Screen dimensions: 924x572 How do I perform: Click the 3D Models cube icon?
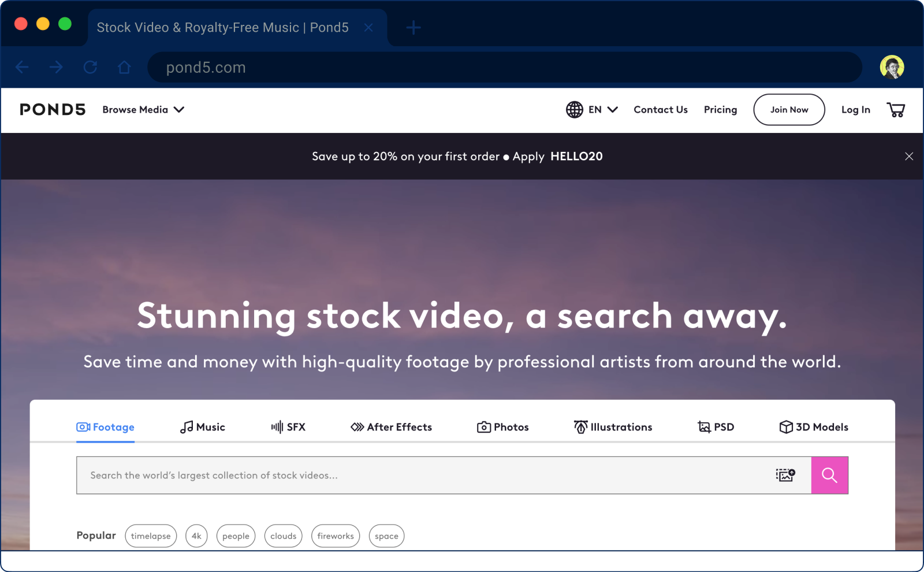[787, 427]
